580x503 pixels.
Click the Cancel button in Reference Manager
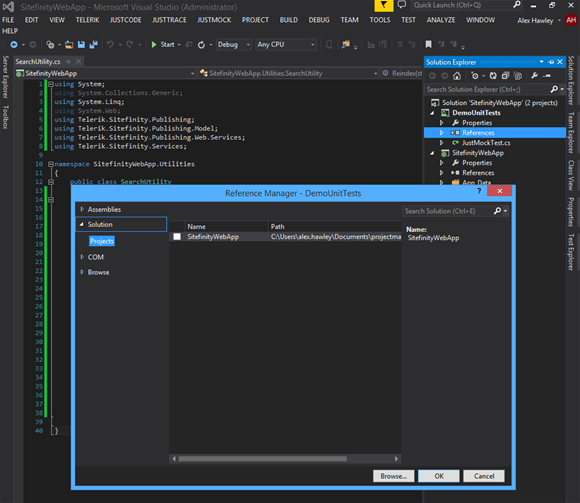click(484, 476)
